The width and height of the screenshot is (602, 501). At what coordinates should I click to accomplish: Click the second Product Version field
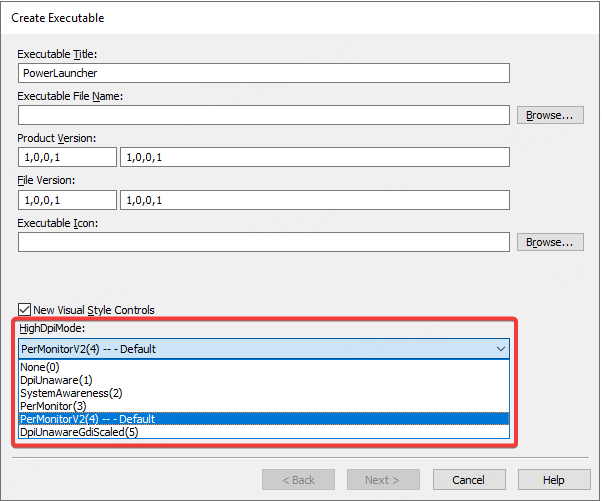click(314, 157)
